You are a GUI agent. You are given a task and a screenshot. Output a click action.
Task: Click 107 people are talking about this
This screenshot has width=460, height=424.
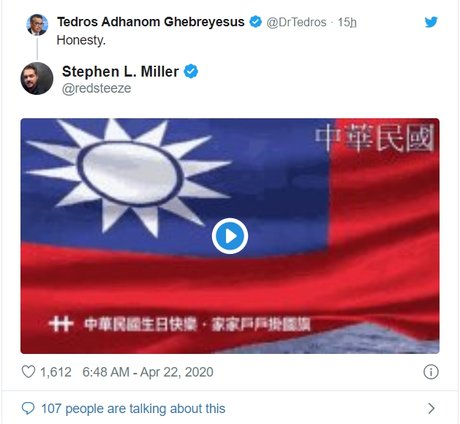(x=133, y=408)
